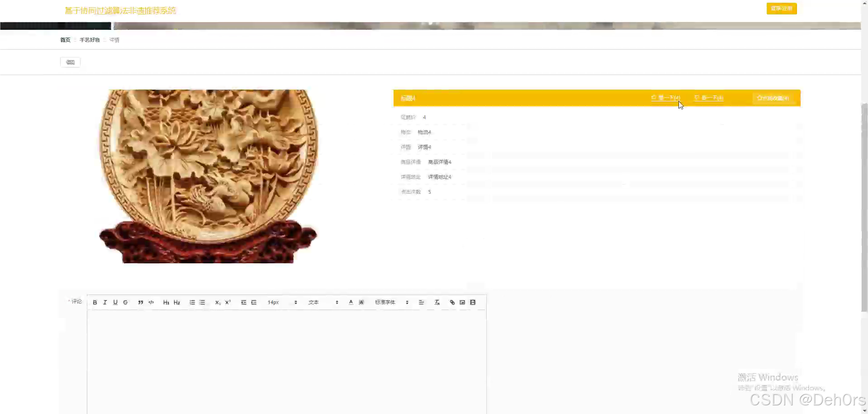This screenshot has height=414, width=868.
Task: Apply strikethrough in comment editor
Action: [x=126, y=302]
